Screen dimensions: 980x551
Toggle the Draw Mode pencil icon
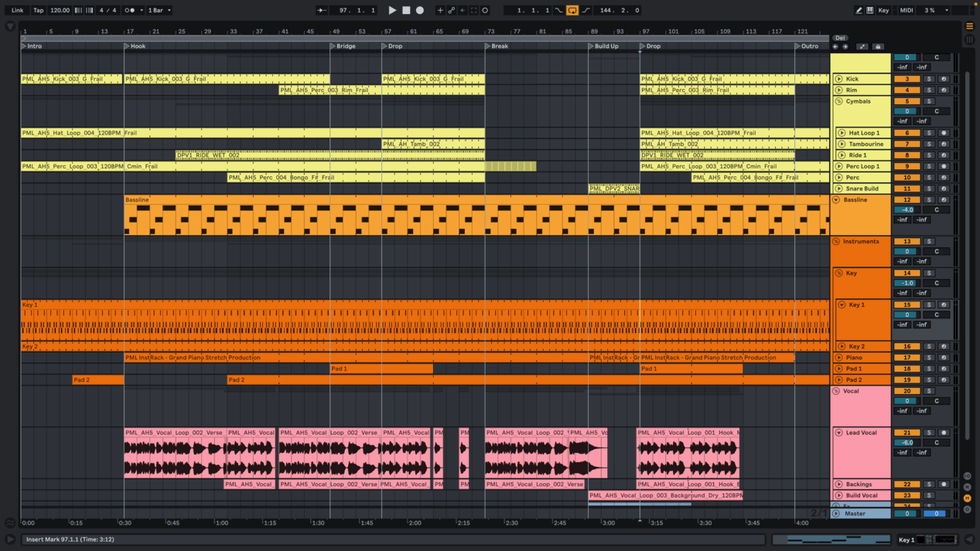pyautogui.click(x=859, y=11)
